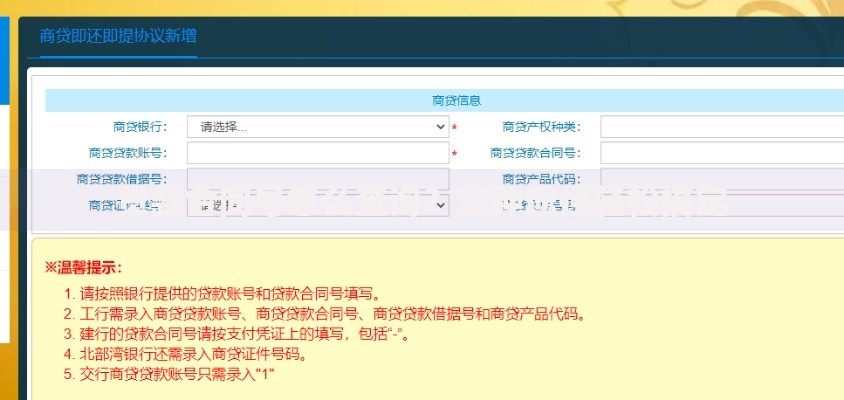Select the 商贷贷款借据号 text field
Viewport: 844px width, 400px height.
(x=317, y=179)
